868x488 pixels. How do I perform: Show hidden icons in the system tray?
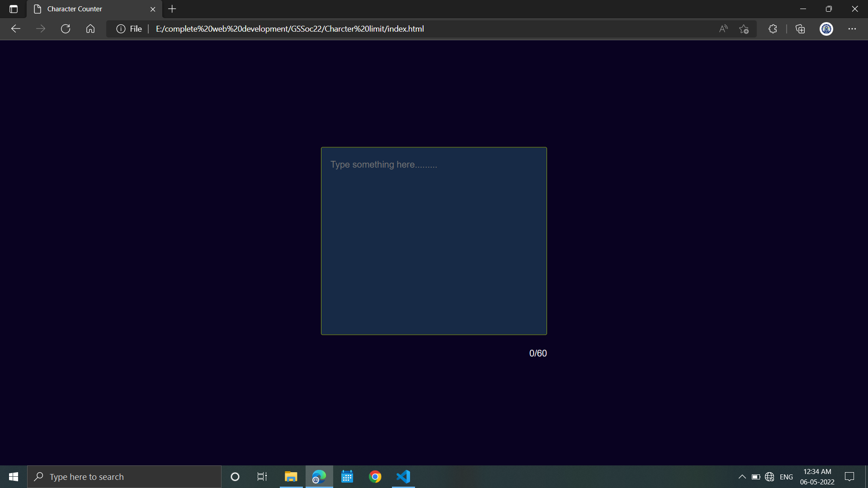(x=741, y=476)
